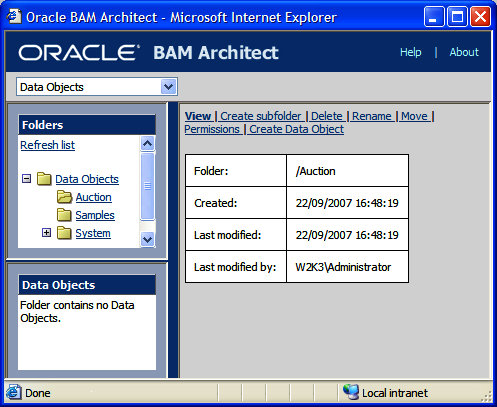Click the Local intranet status text
Screen dimensions: 497x407
pos(395,393)
